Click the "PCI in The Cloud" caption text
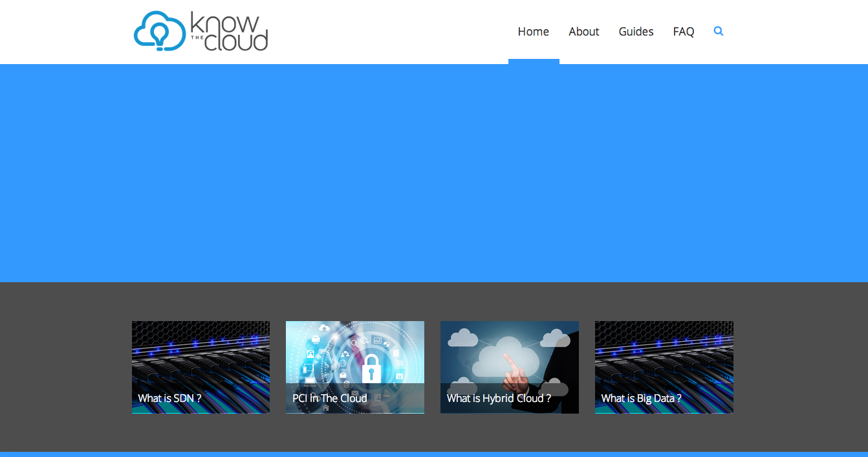This screenshot has height=457, width=868. pyautogui.click(x=329, y=398)
